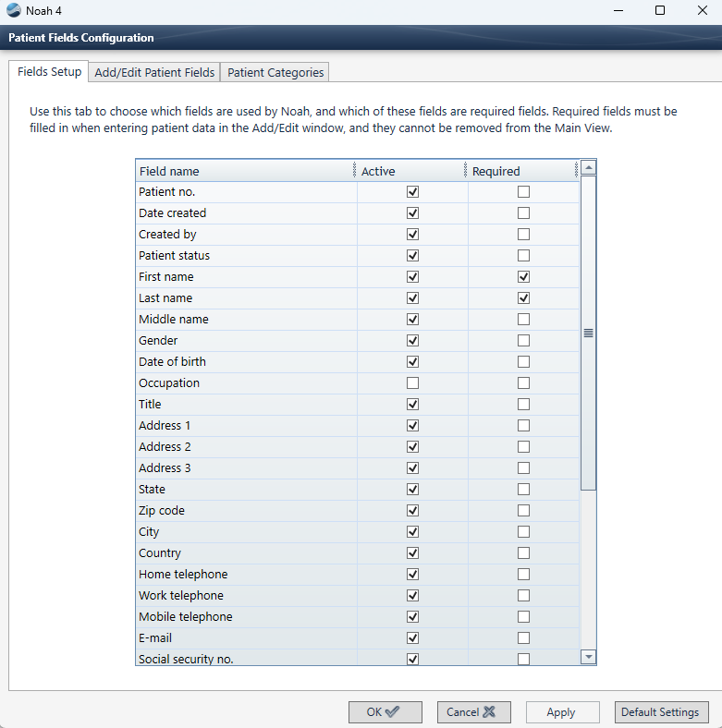Enable Active for Occupation
This screenshot has height=728, width=722.
tap(412, 383)
